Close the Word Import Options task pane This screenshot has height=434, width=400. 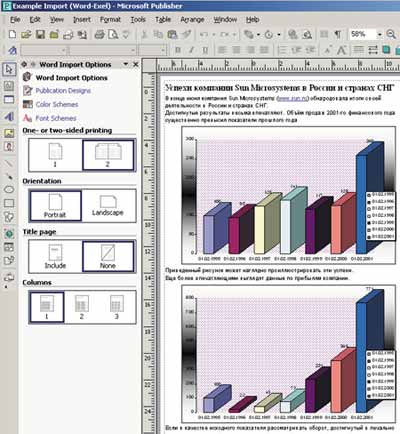point(136,64)
